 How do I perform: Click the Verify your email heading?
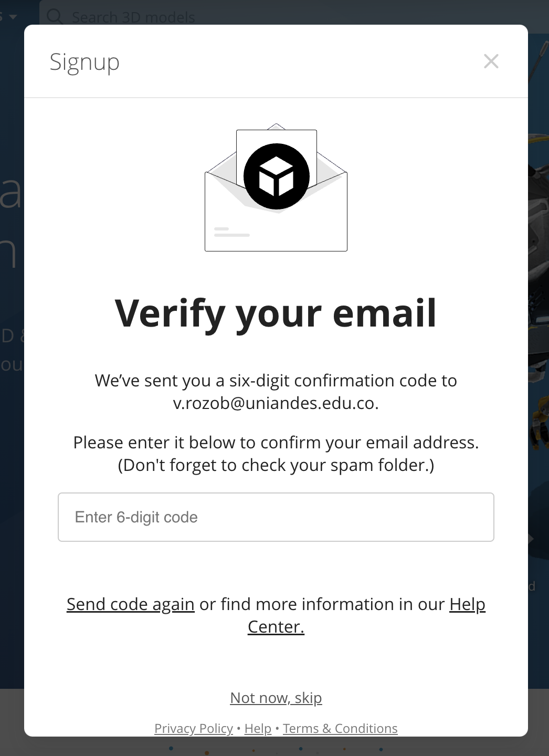click(x=276, y=313)
